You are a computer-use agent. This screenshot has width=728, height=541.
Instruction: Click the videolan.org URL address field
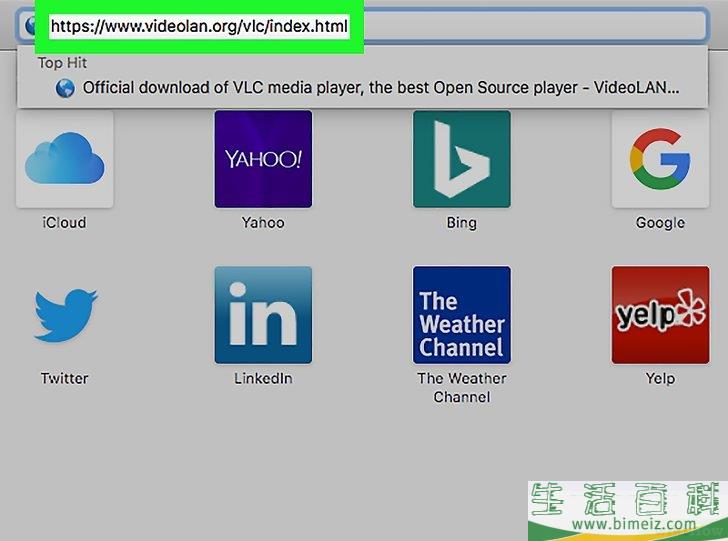coord(200,26)
